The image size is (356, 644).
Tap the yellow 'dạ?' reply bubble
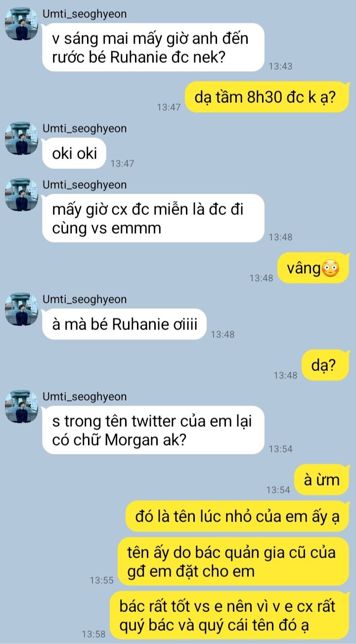coord(326,366)
